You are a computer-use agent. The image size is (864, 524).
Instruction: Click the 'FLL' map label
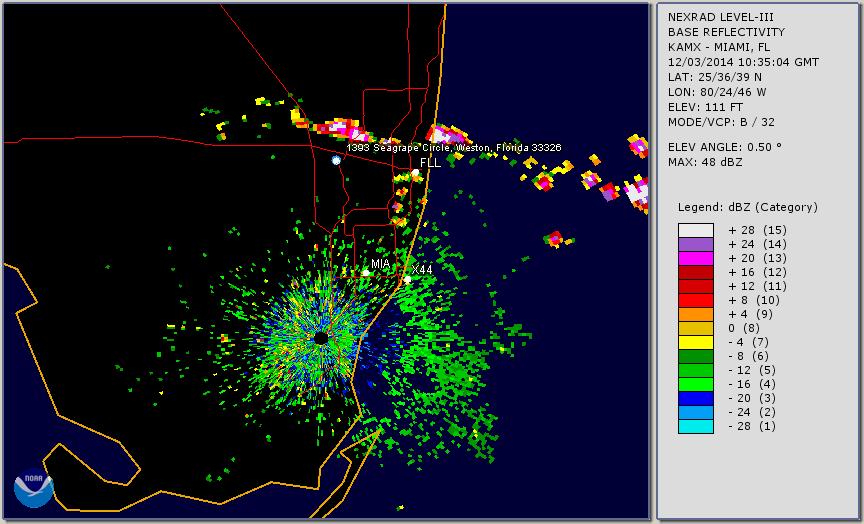click(x=430, y=163)
